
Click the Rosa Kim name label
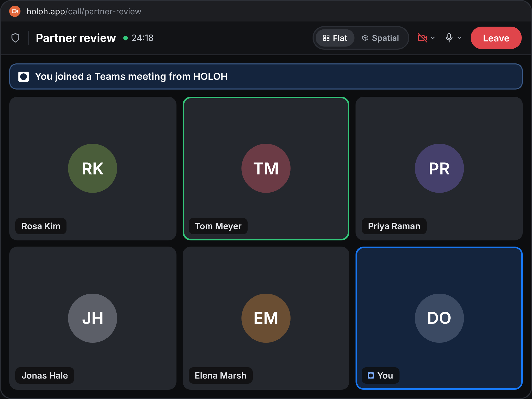(41, 226)
